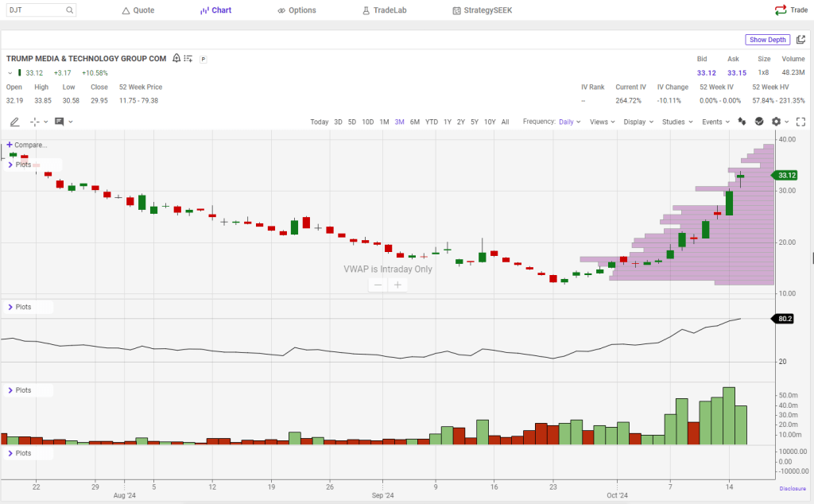Click the Trade button
Screen dimensions: 814x504
pyautogui.click(x=791, y=10)
